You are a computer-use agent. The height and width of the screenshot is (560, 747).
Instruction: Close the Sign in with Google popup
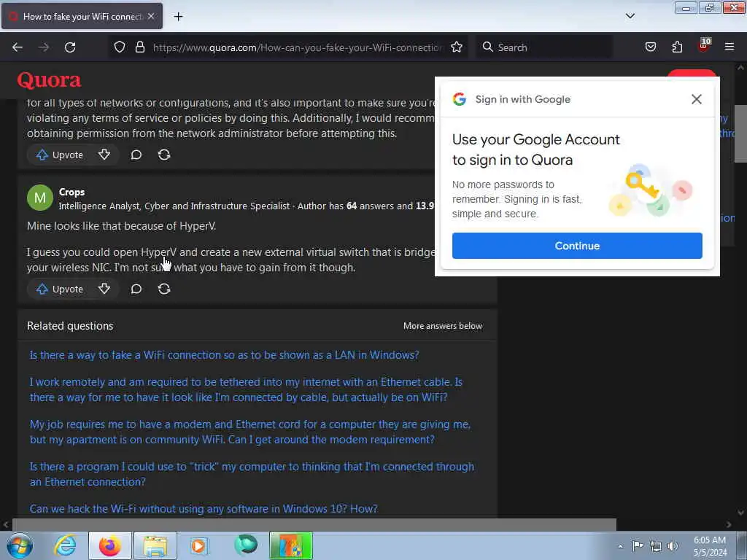[697, 99]
